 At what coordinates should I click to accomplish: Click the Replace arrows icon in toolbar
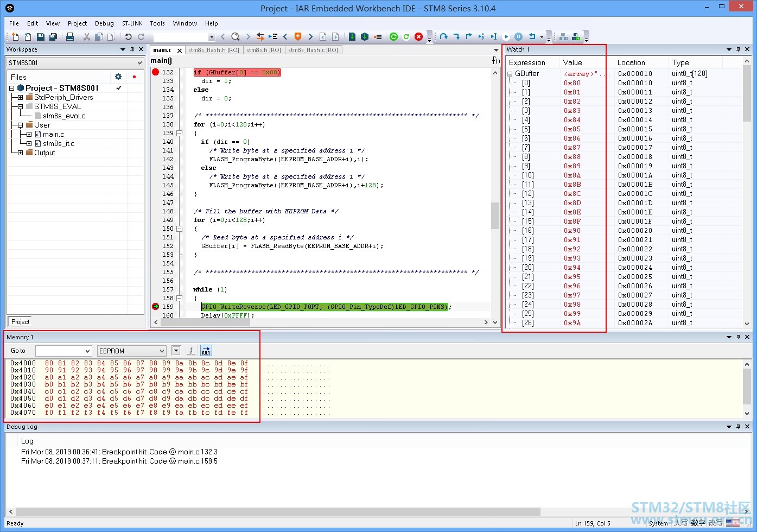[260, 36]
